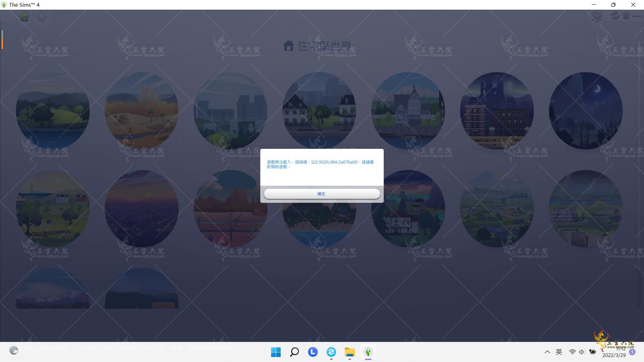Choose the industrial harbor world with grey buildings

[586, 208]
